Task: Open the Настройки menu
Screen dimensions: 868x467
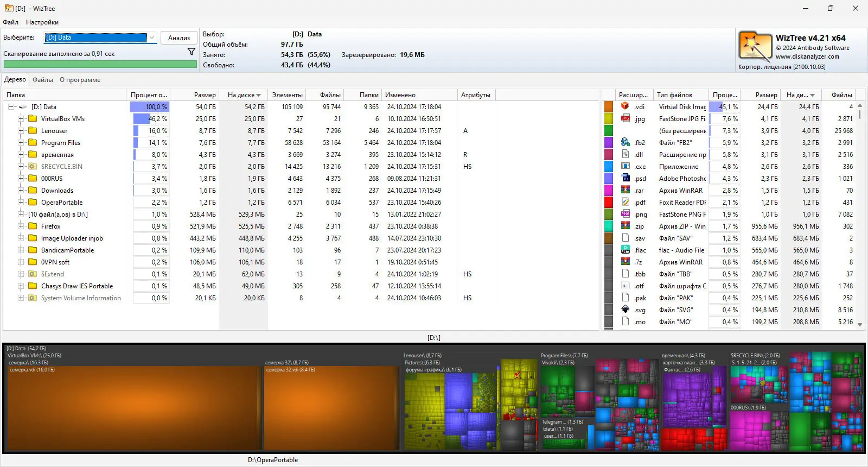Action: coord(42,22)
